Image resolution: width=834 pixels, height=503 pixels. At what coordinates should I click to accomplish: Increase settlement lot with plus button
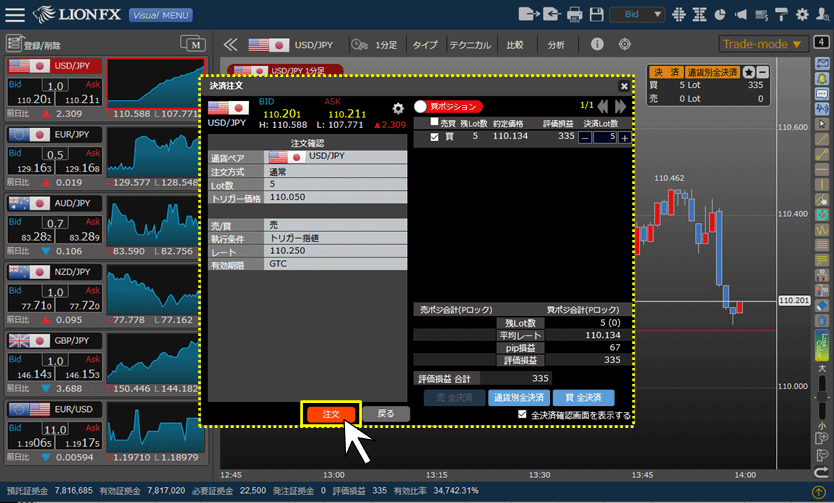click(624, 138)
